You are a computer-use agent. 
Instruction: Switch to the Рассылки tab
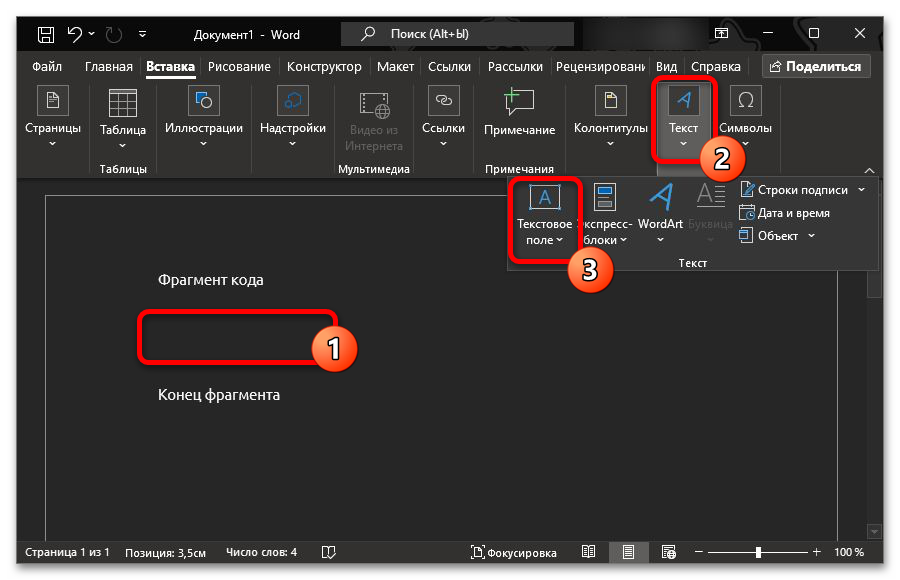[x=515, y=67]
